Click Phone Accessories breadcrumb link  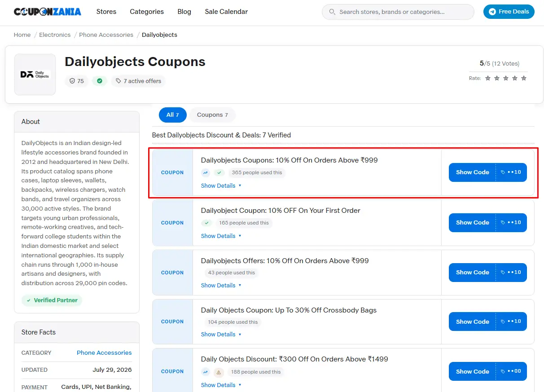pos(106,35)
